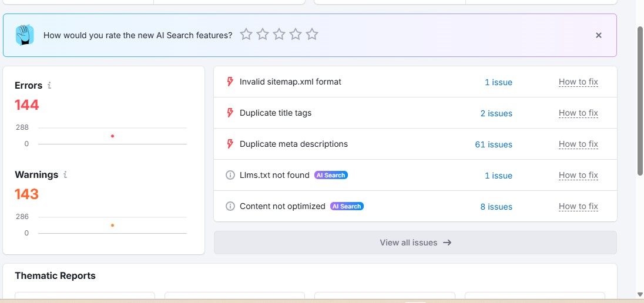The width and height of the screenshot is (644, 303).
Task: Click the scroll down arrow on the page scrollbar
Action: [639, 294]
